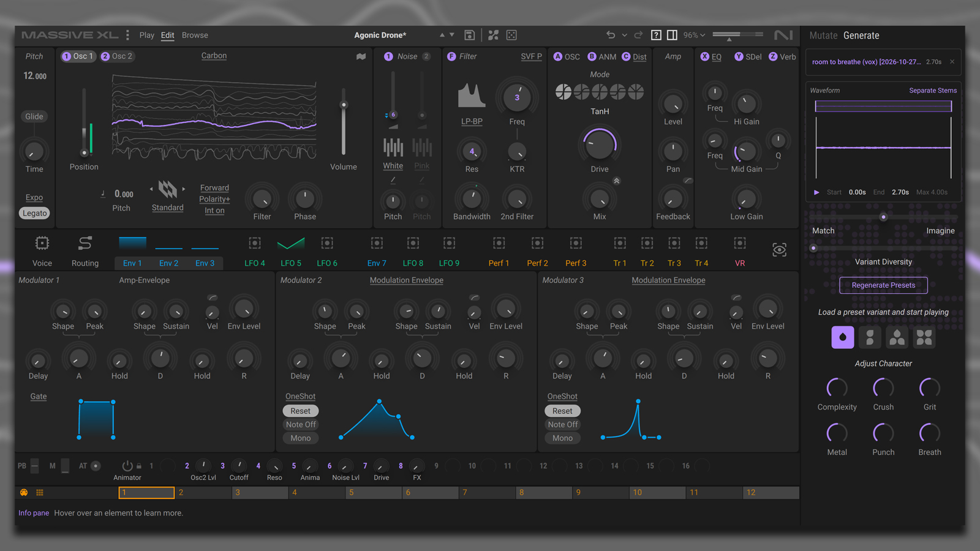Click the eye icon beside VR
980x551 pixels.
tap(779, 250)
